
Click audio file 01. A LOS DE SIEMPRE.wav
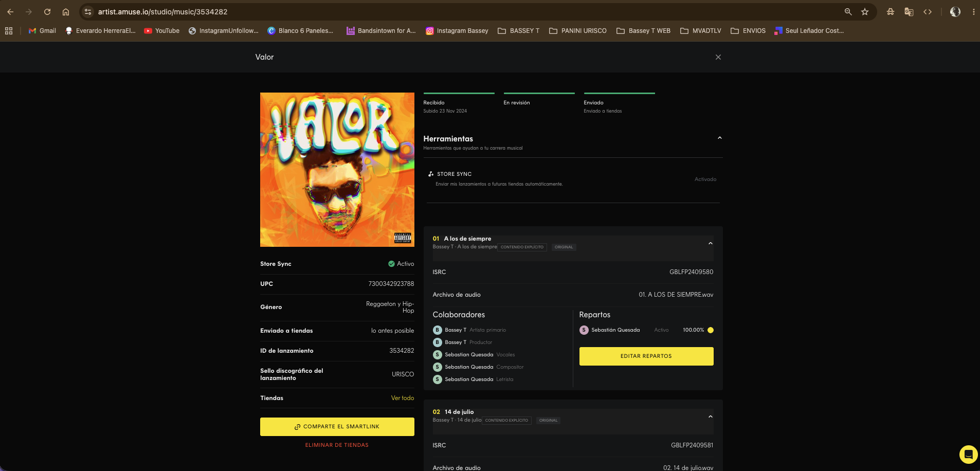tap(676, 295)
